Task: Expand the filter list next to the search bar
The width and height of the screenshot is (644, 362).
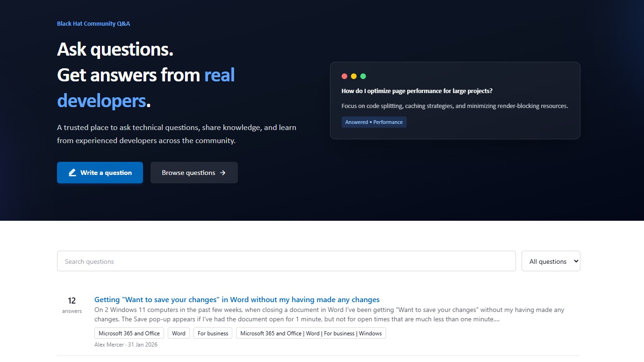Action: 551,261
